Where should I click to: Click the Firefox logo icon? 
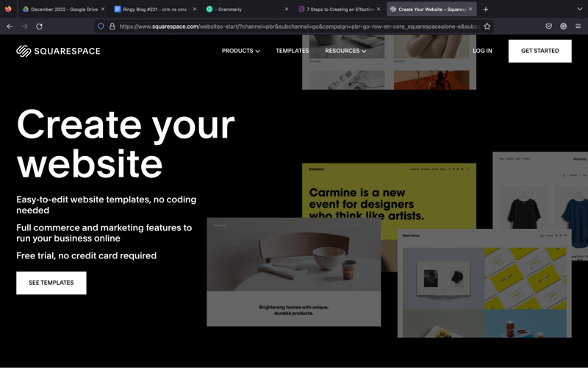coord(8,9)
